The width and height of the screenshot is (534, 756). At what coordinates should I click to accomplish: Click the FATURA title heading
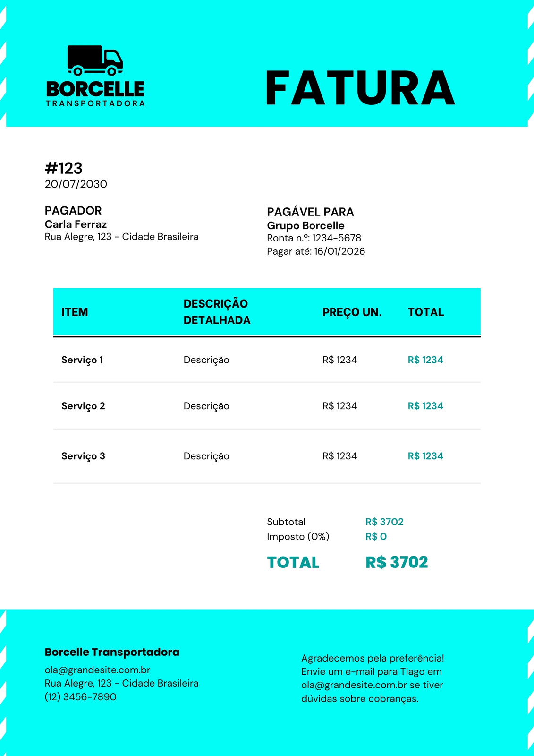pyautogui.click(x=360, y=88)
